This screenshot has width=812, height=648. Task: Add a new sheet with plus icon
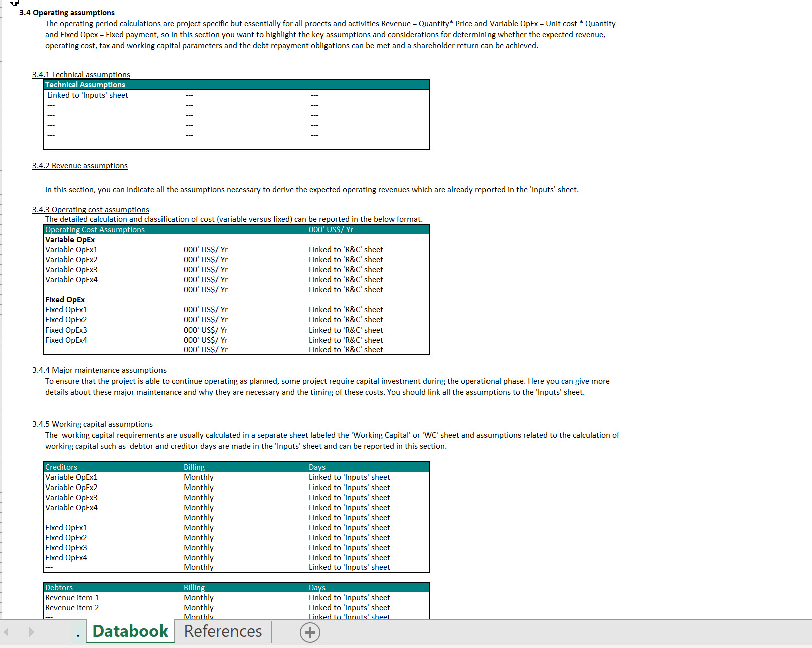(310, 632)
